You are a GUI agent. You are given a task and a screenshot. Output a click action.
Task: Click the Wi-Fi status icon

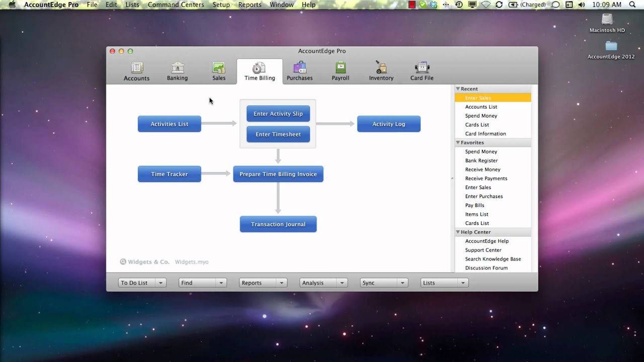point(486,5)
